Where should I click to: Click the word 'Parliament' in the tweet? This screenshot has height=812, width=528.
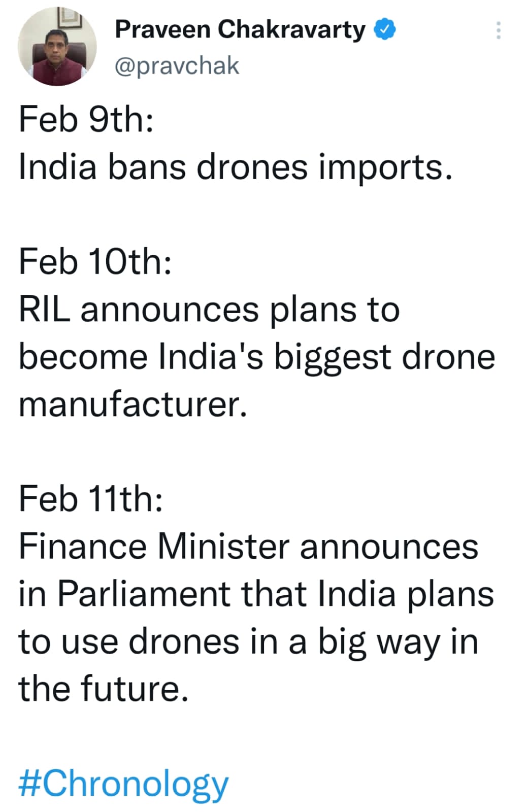(144, 594)
